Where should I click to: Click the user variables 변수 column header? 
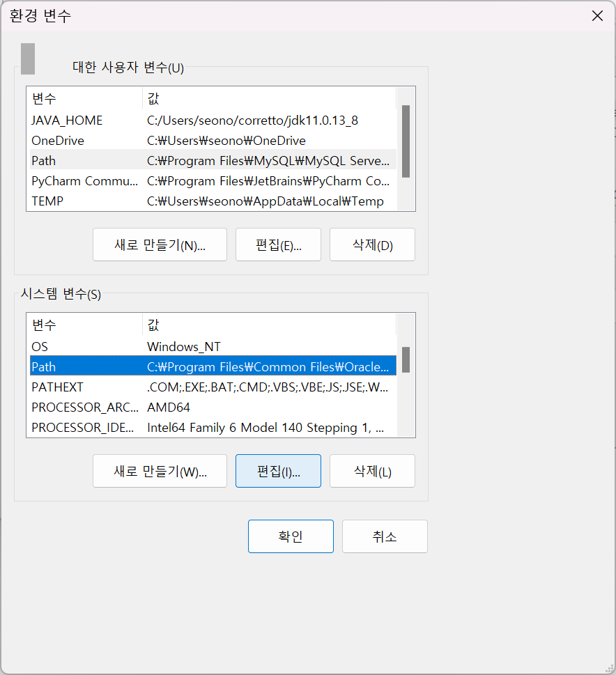pos(86,99)
